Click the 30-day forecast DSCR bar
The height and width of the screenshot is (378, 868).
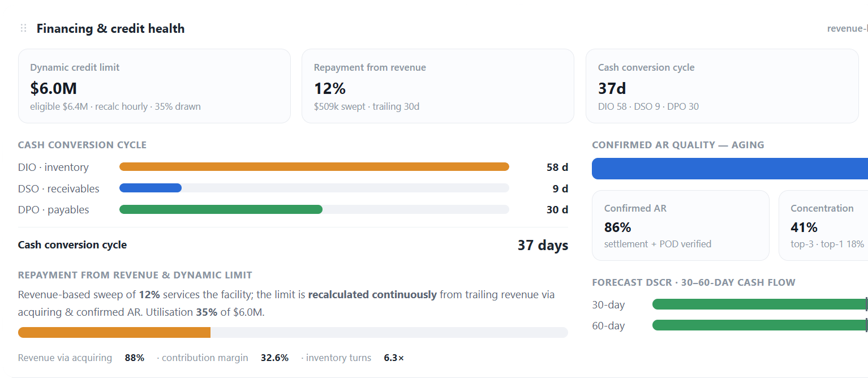(x=760, y=304)
